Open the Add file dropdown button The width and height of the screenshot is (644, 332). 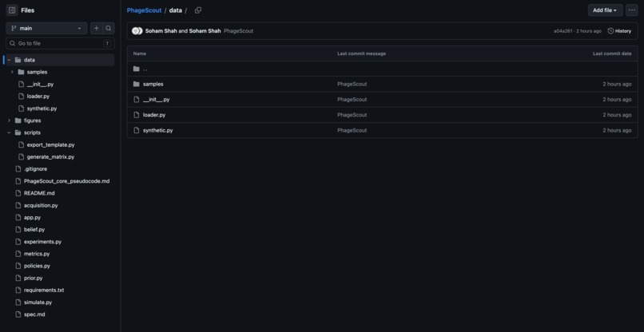pos(605,10)
